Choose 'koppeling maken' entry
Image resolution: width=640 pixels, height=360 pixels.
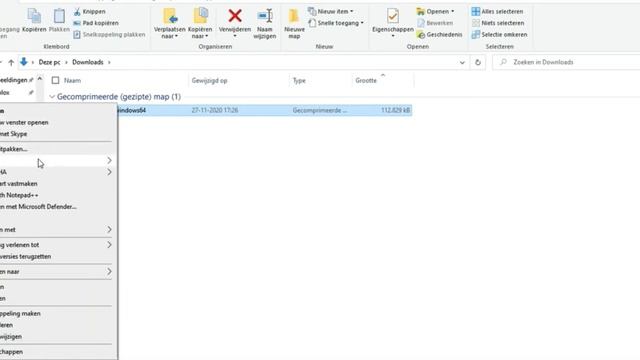click(20, 313)
